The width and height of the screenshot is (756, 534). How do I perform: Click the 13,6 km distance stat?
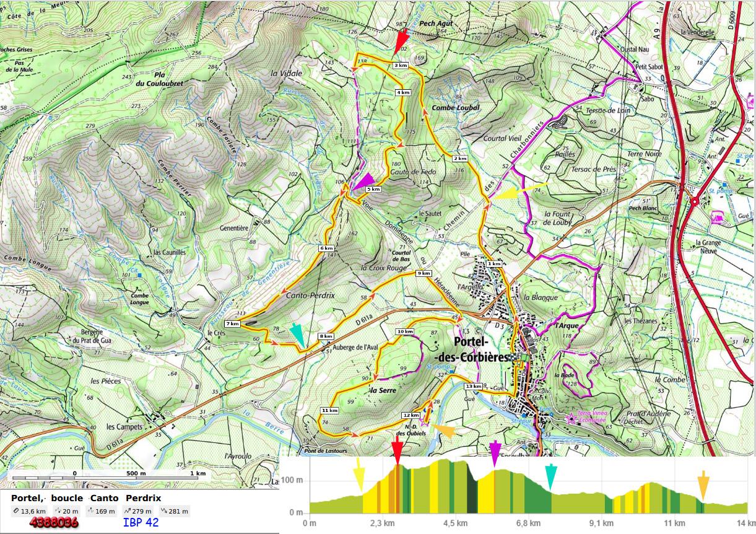pyautogui.click(x=28, y=511)
